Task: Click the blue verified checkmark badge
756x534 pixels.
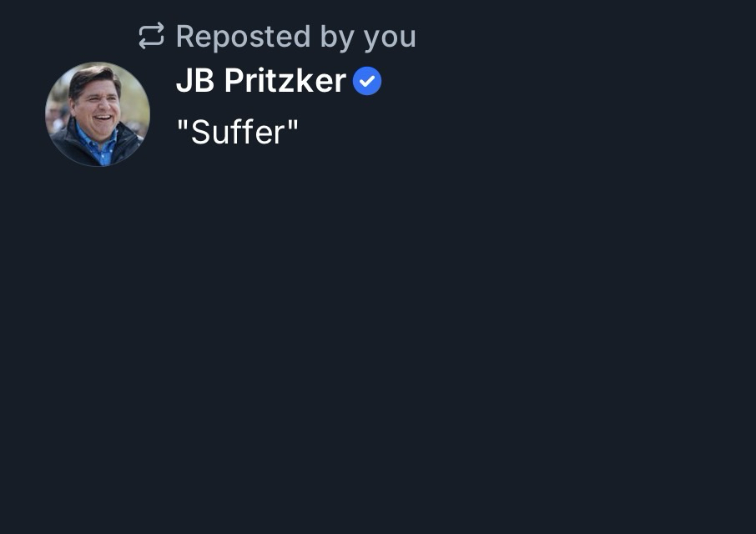Action: [x=367, y=81]
